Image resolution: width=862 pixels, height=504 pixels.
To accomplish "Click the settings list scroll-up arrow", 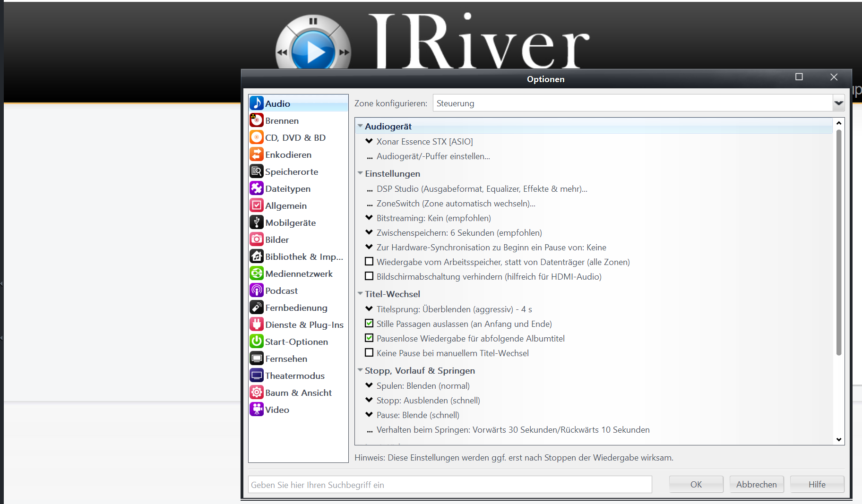I will point(839,123).
